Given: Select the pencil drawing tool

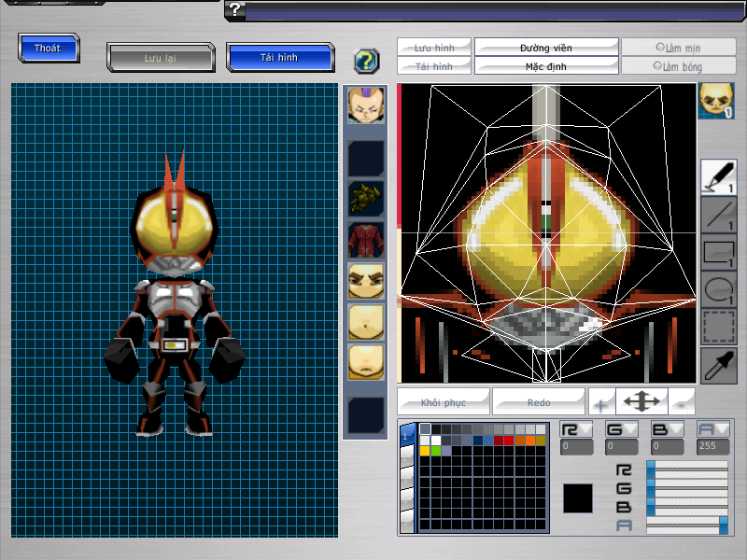Looking at the screenshot, I should [x=718, y=176].
